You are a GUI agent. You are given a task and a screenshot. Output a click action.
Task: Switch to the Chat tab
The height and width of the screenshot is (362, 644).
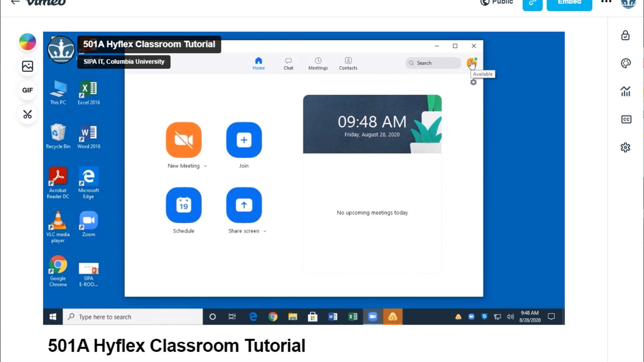[288, 63]
